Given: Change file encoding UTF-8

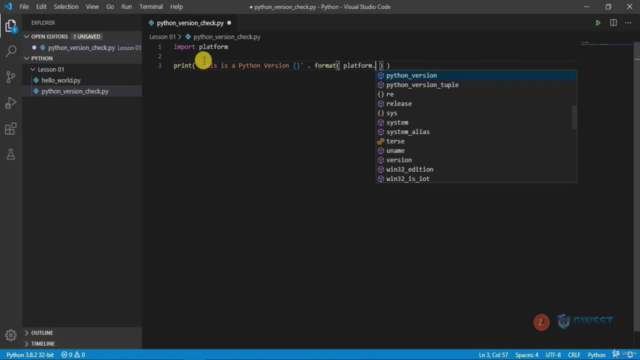Looking at the screenshot, I should click(553, 355).
